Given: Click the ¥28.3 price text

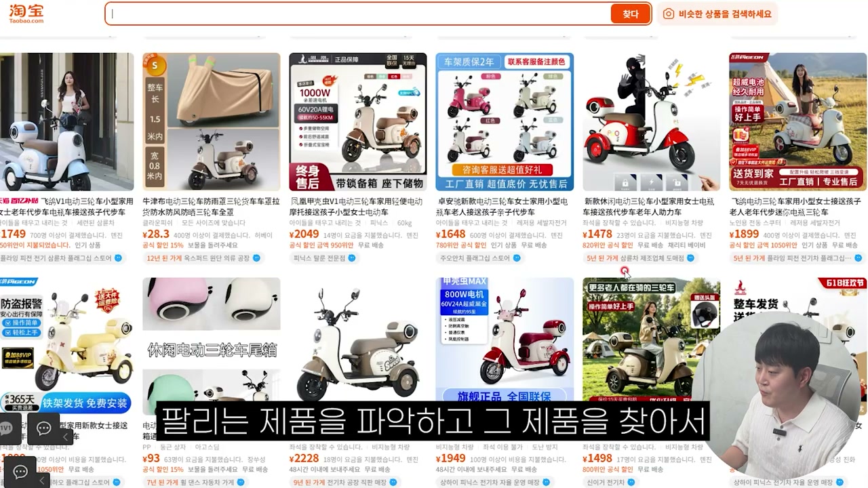Looking at the screenshot, I should click(x=155, y=235).
